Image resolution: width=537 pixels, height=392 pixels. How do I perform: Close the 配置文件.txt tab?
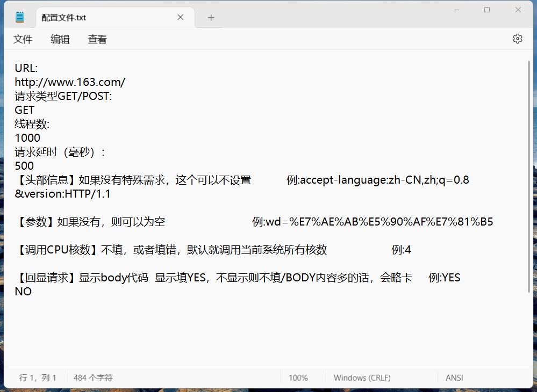coord(181,17)
